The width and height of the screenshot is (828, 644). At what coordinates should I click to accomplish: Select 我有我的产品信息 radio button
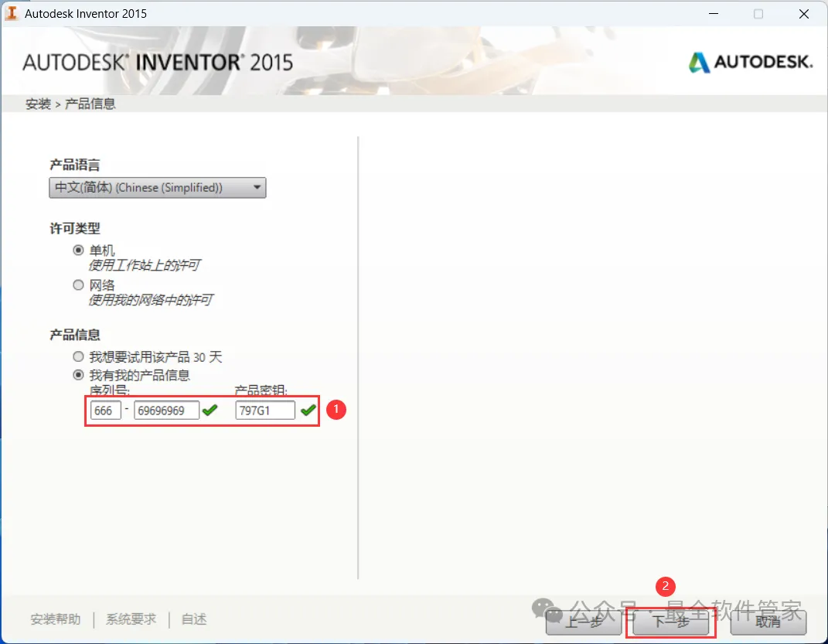pos(78,375)
